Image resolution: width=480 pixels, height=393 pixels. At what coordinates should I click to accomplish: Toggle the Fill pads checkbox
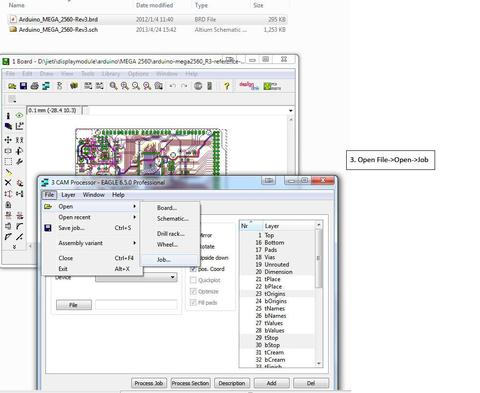[x=193, y=303]
